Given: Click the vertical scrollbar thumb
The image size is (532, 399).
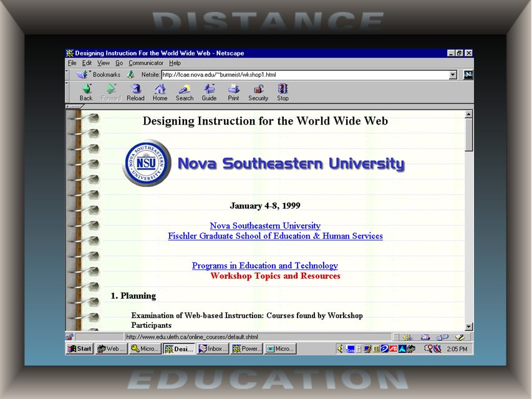Looking at the screenshot, I should (468, 135).
